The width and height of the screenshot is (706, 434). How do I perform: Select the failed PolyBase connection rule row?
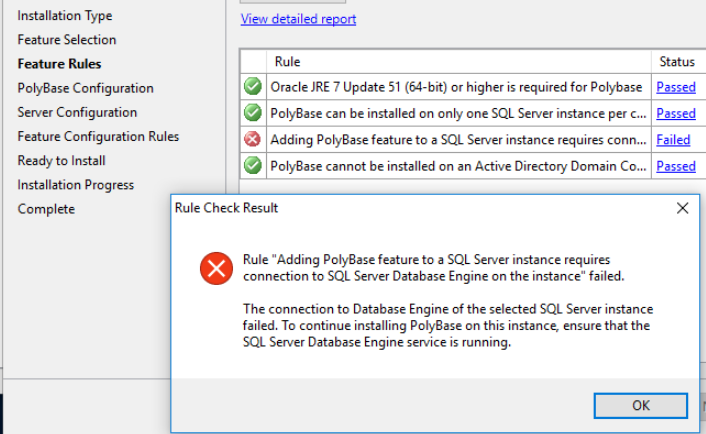458,140
